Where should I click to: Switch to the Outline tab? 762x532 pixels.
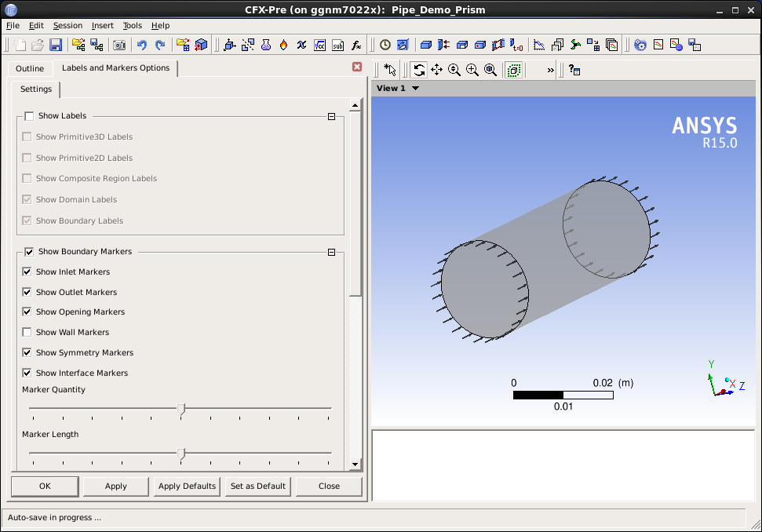[x=30, y=68]
